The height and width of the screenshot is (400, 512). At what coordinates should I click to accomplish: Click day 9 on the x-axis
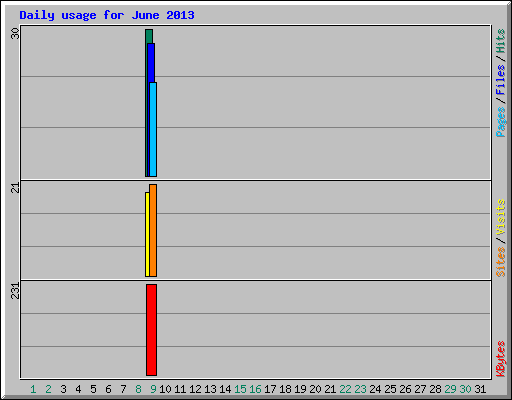(153, 389)
